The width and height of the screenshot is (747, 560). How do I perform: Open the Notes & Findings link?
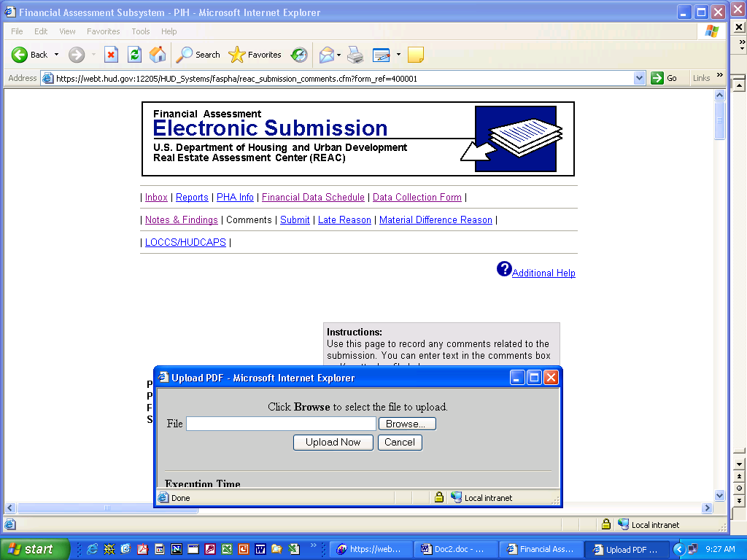(182, 220)
